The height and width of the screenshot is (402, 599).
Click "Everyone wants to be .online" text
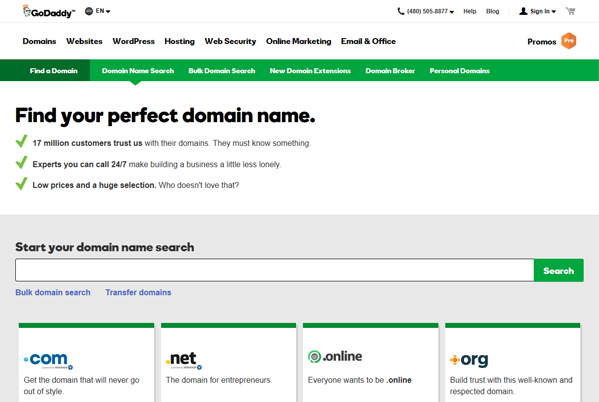point(359,380)
